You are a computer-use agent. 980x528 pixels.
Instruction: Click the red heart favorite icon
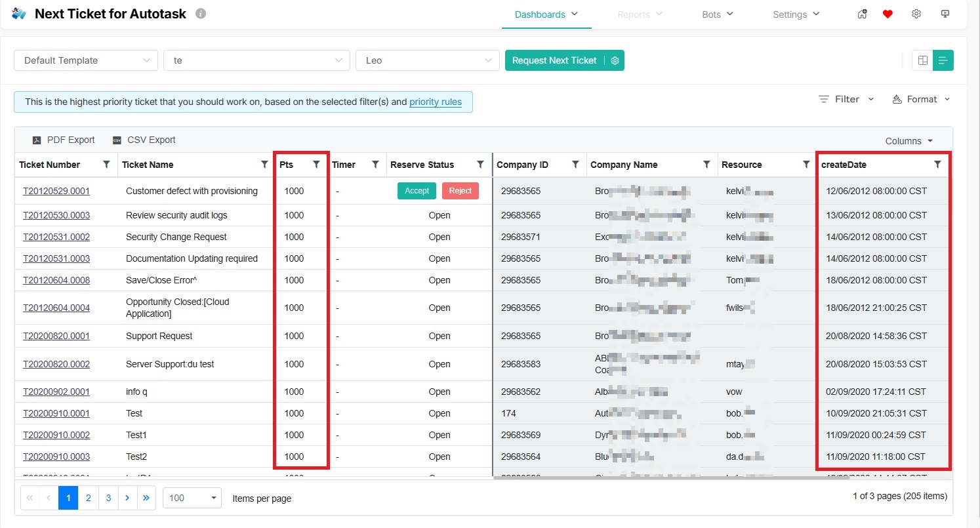888,14
